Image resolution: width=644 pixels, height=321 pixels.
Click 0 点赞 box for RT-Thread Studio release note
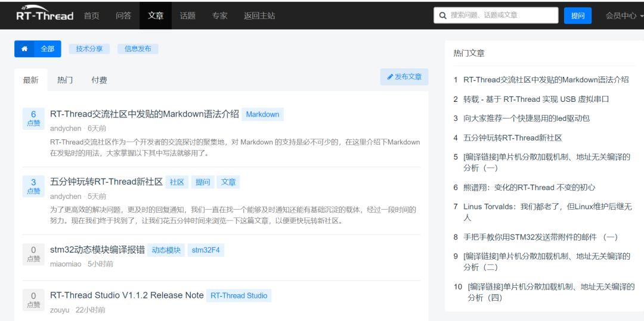pyautogui.click(x=33, y=300)
